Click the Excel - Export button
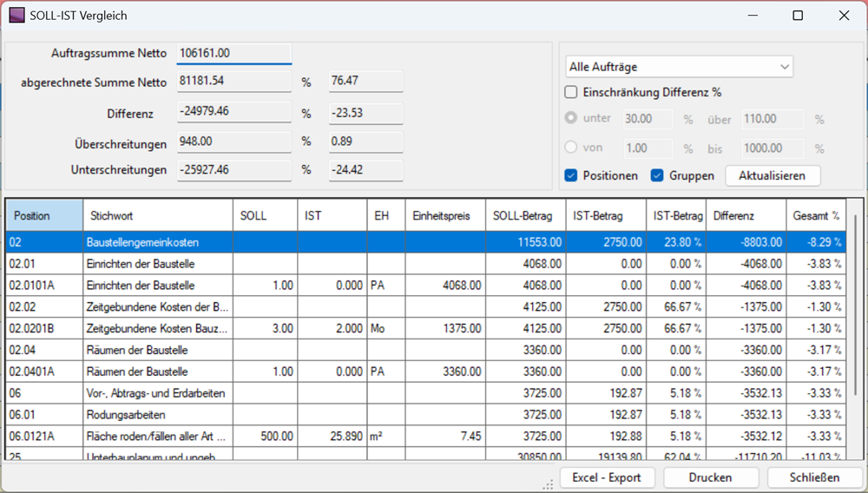The height and width of the screenshot is (493, 868). coord(606,477)
